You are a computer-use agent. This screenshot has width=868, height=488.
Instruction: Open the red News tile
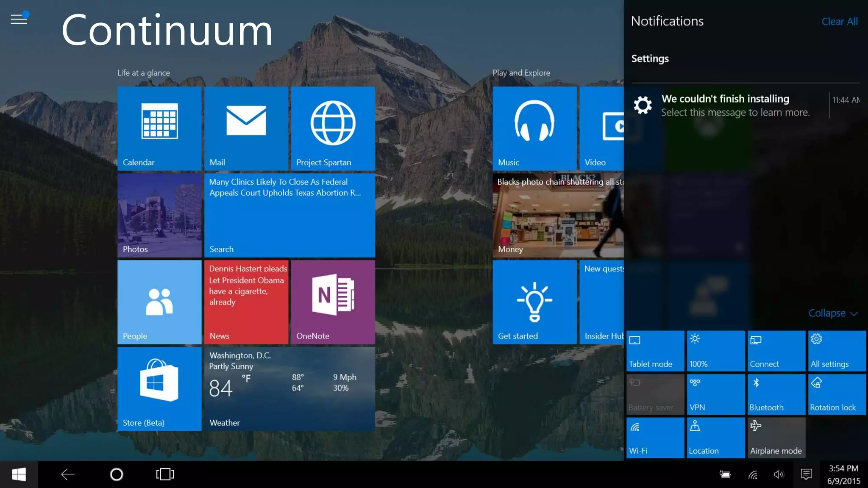pos(246,302)
